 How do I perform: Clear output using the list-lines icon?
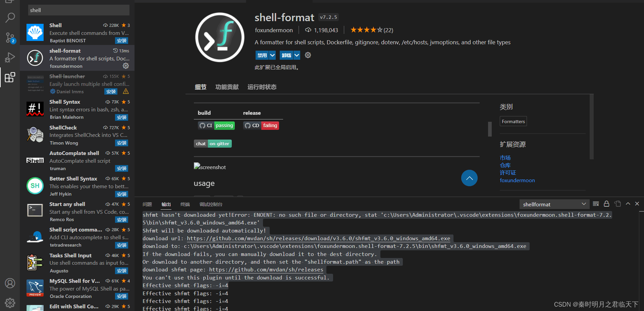(x=596, y=204)
